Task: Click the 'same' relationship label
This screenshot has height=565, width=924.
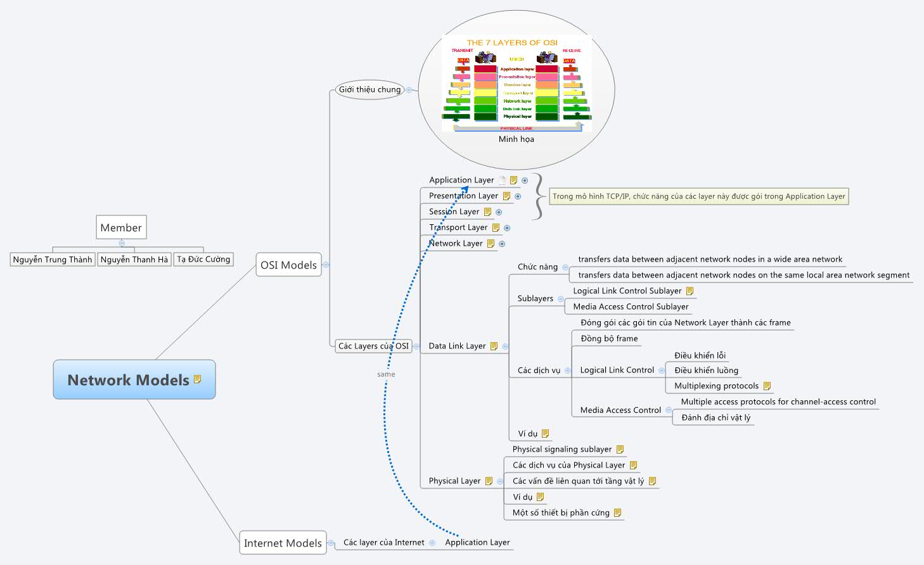Action: click(386, 374)
